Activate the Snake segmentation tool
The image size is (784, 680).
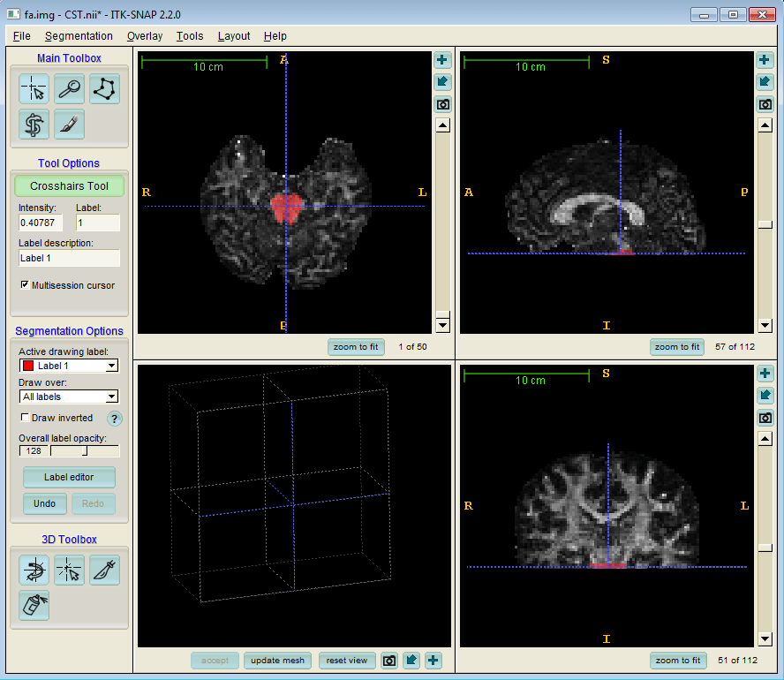pyautogui.click(x=34, y=124)
